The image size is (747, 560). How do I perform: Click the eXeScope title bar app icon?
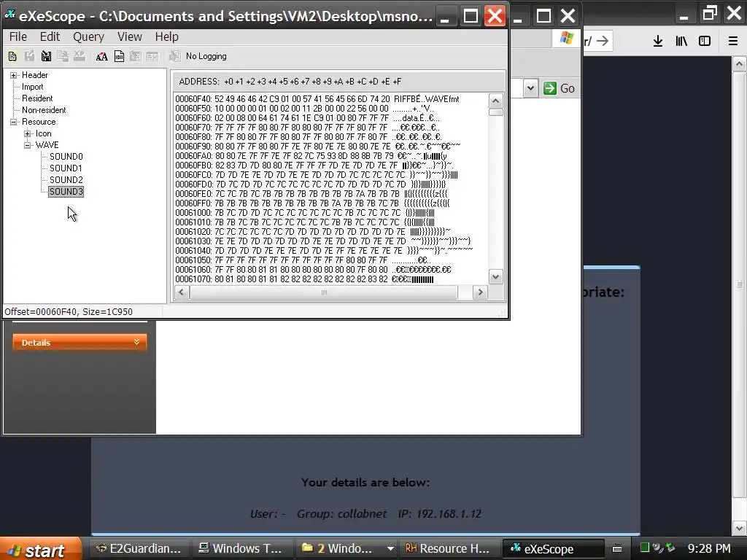click(x=10, y=15)
